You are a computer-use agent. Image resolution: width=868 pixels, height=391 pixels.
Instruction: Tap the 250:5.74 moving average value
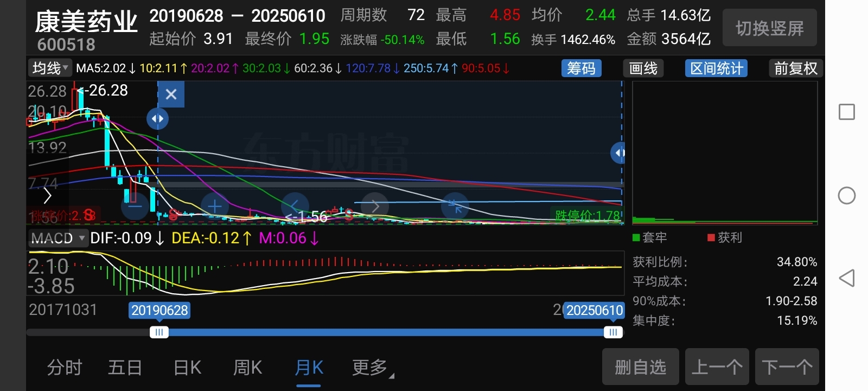click(431, 68)
